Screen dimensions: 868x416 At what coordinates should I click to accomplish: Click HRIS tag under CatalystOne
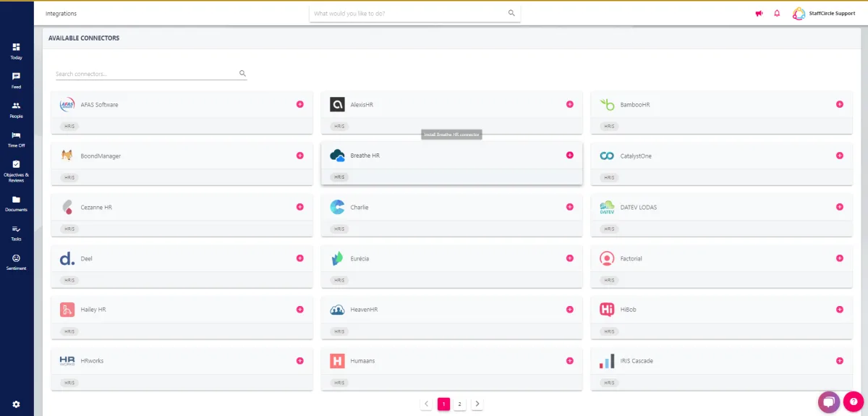coord(609,177)
